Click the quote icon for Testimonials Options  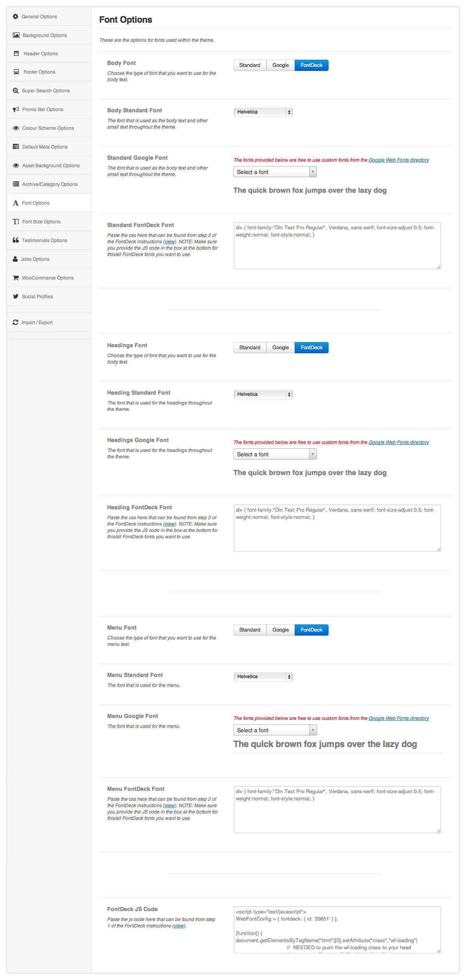(16, 241)
